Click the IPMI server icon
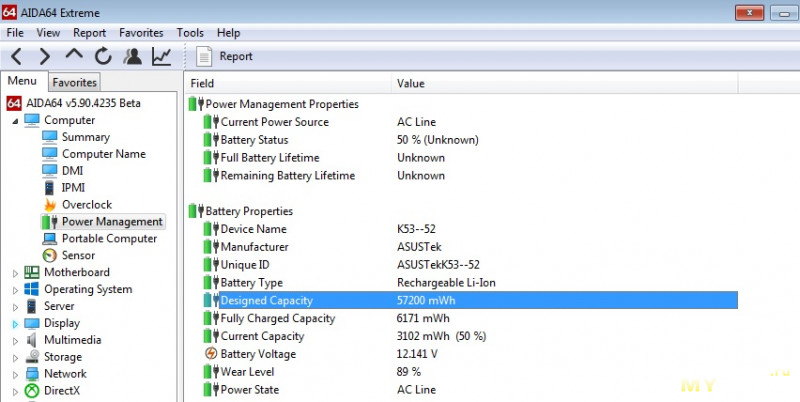The image size is (800, 402). tap(49, 188)
